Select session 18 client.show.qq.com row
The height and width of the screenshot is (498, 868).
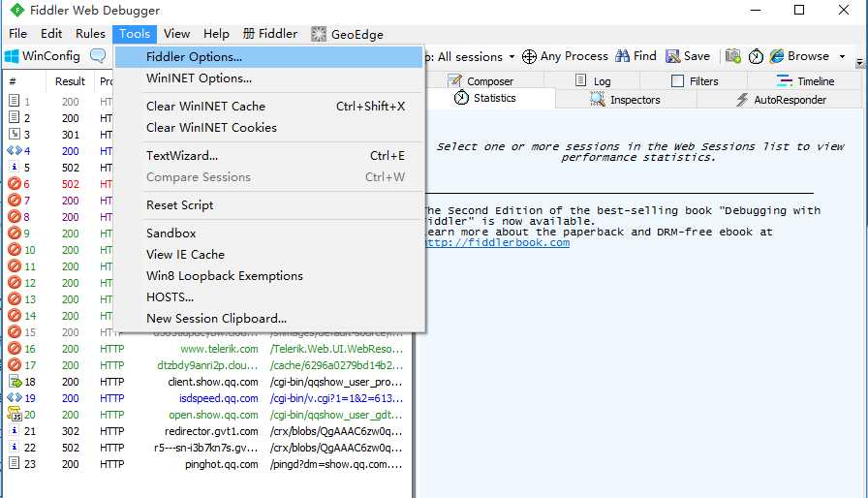coord(206,382)
